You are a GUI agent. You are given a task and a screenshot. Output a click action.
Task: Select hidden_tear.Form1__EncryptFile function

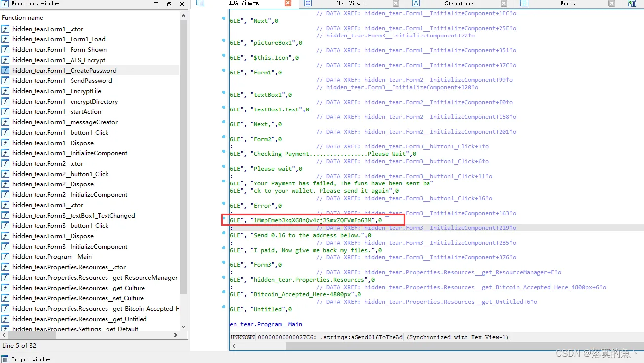(57, 91)
